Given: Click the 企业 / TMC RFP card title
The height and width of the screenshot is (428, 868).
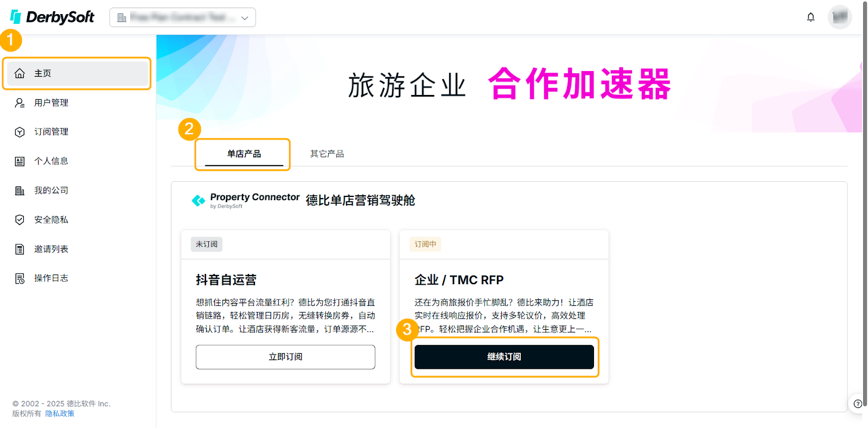Looking at the screenshot, I should 459,280.
